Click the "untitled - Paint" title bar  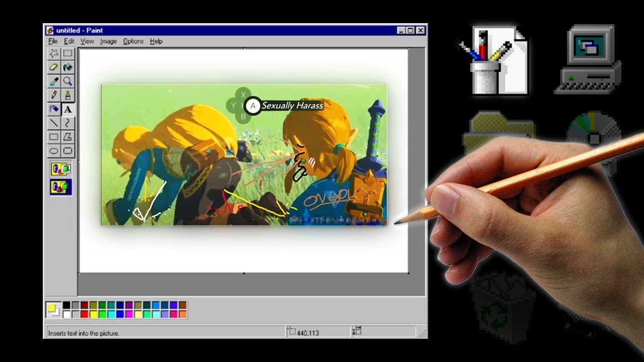tap(235, 30)
